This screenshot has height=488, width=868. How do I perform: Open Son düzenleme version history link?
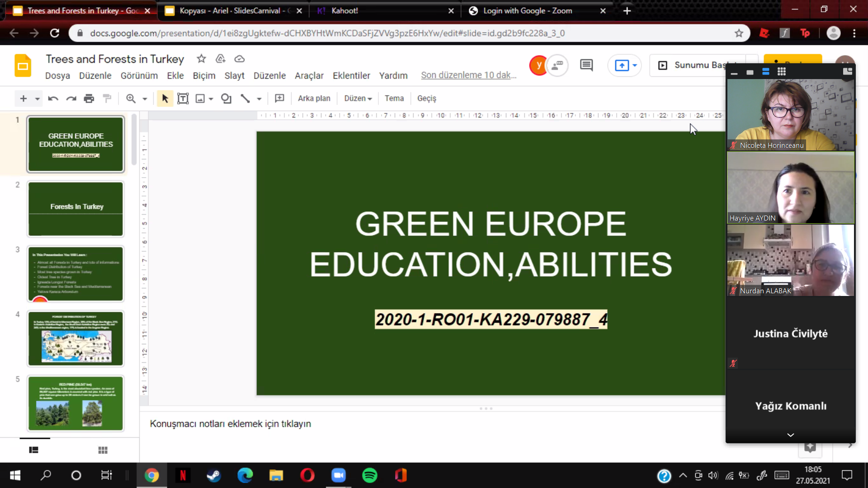pyautogui.click(x=468, y=75)
